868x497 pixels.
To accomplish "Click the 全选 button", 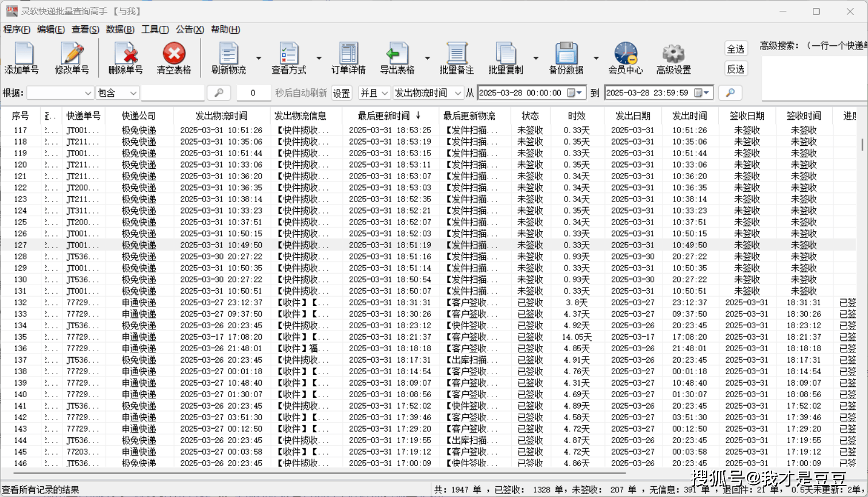I will coord(736,49).
